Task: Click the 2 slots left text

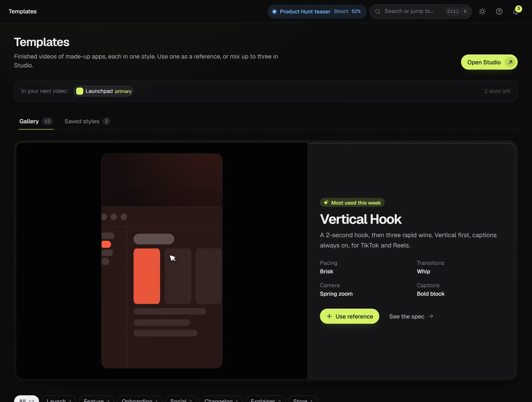Action: point(497,91)
